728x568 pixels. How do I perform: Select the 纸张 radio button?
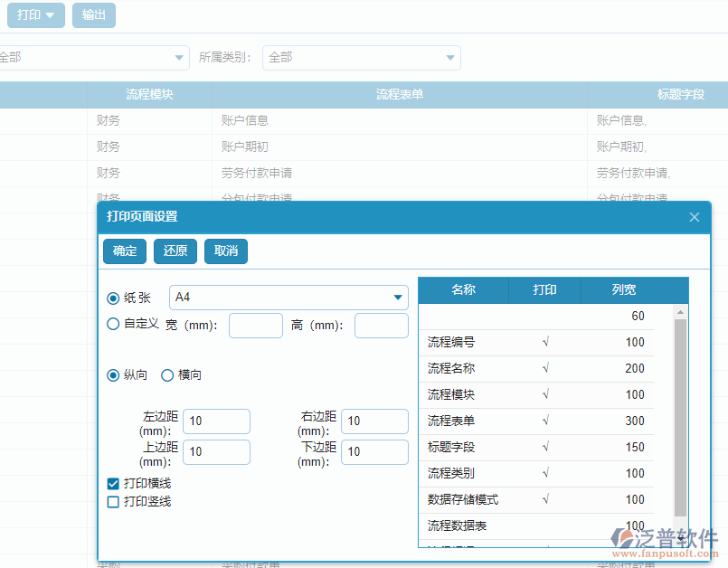coord(113,298)
